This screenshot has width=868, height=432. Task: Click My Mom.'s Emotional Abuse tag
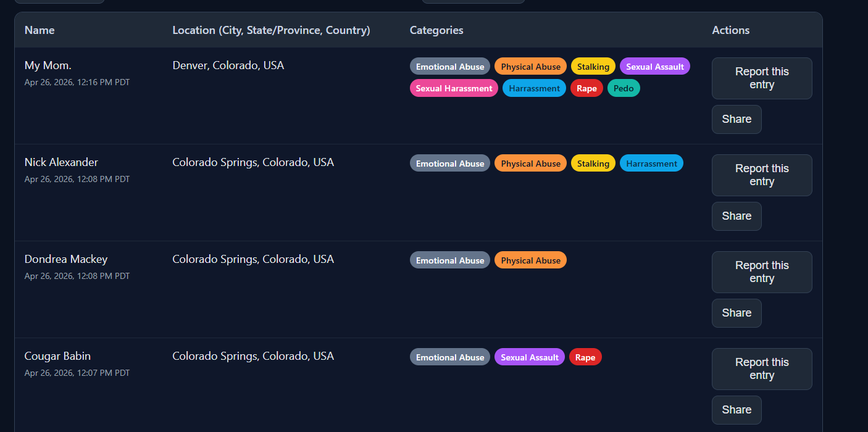450,67
